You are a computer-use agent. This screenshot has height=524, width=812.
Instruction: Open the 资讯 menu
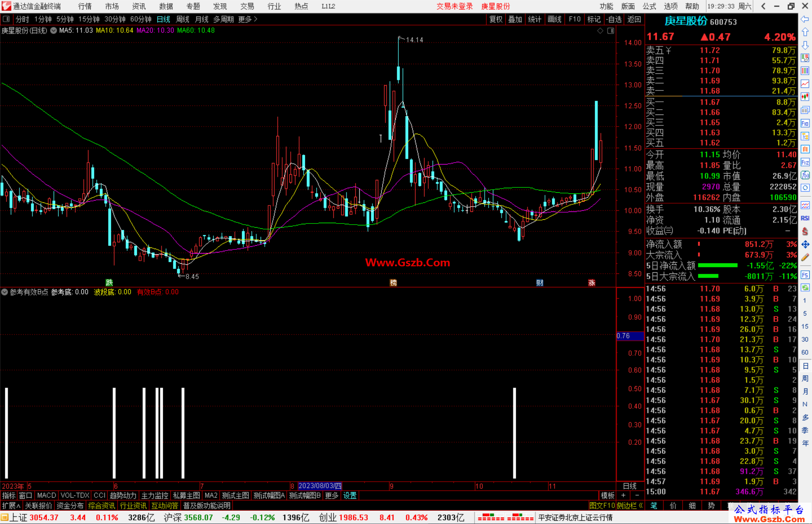139,6
